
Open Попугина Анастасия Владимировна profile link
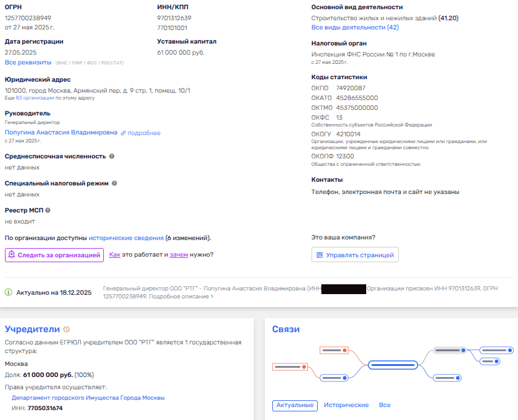pyautogui.click(x=61, y=133)
